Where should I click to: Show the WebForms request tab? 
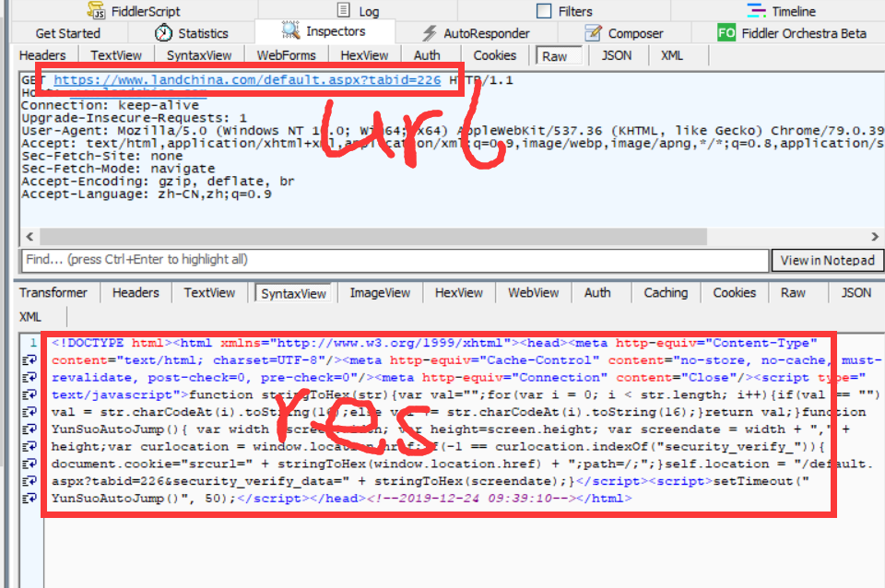[x=286, y=55]
